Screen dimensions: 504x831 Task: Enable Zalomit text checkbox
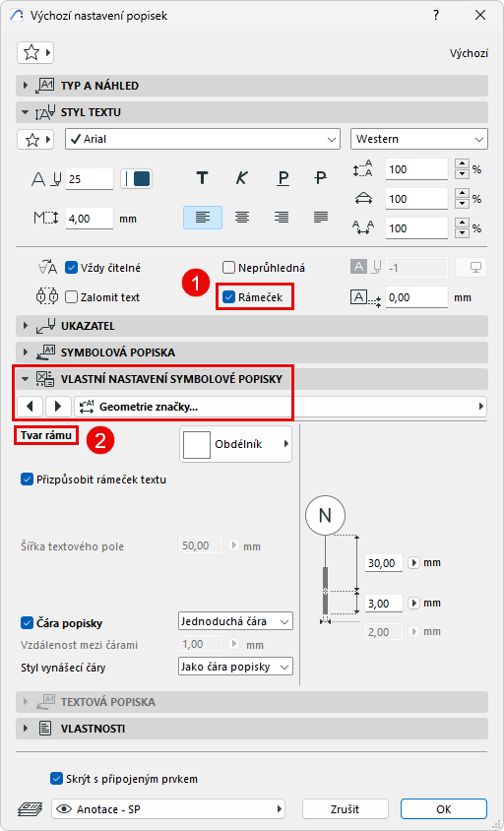(x=72, y=297)
